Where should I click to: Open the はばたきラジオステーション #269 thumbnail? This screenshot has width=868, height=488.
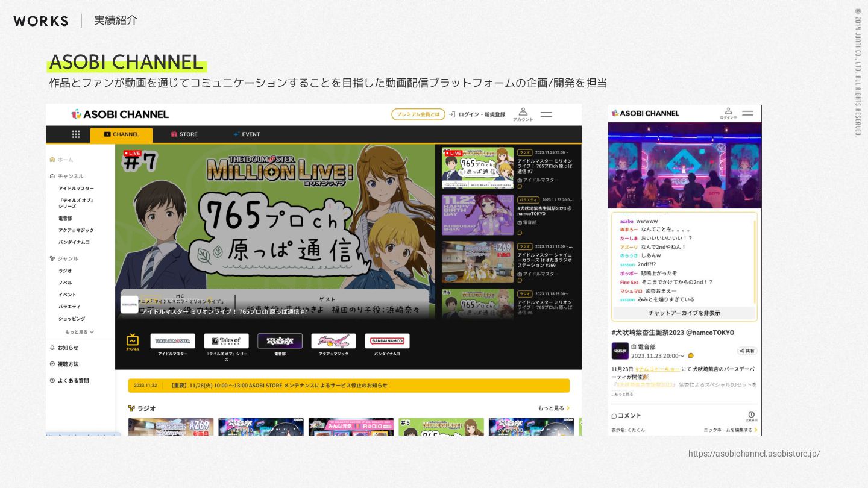478,262
